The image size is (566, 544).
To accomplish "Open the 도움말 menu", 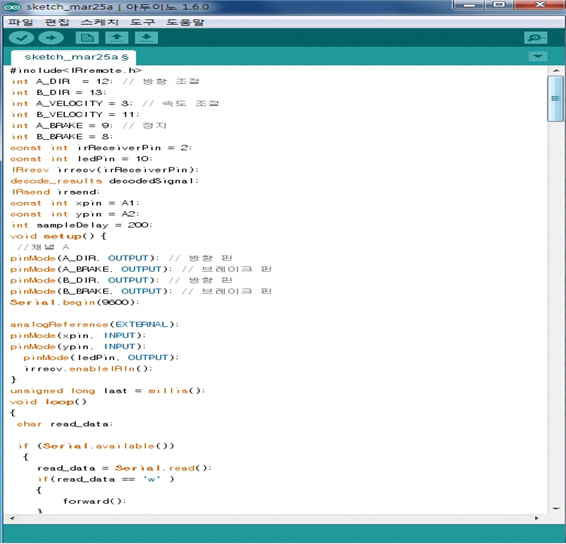I will [x=185, y=22].
